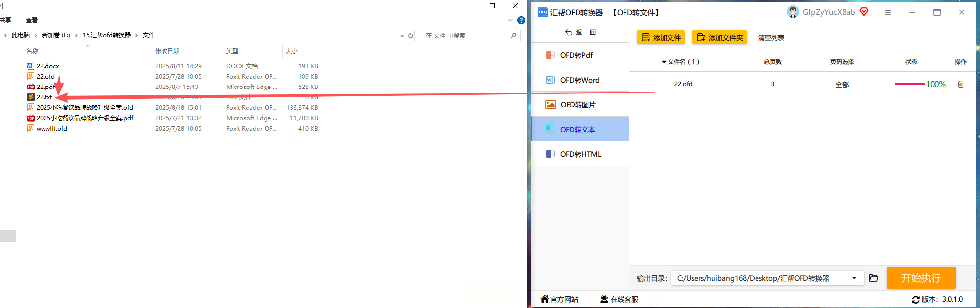The width and height of the screenshot is (980, 308).
Task: Choose OFD转文本 in sidebar
Action: (579, 129)
